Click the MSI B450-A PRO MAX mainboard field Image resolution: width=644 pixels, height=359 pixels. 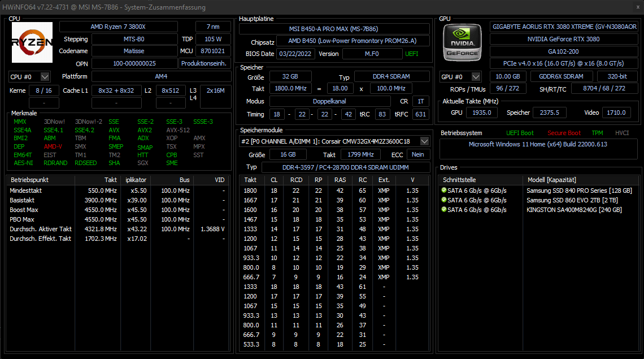(x=334, y=29)
